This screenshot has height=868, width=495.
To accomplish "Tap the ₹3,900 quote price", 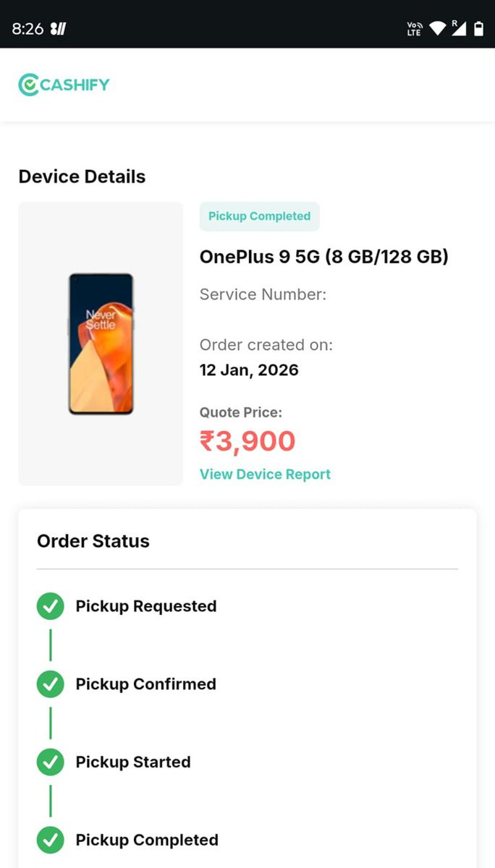I will [x=247, y=441].
